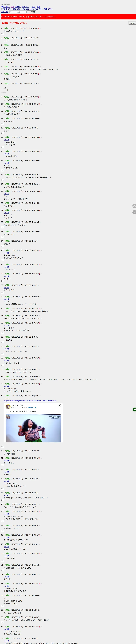Viewport: 136px width, 644px height.
Task: Open 履歴 in the top menu
Action: click(38, 7)
